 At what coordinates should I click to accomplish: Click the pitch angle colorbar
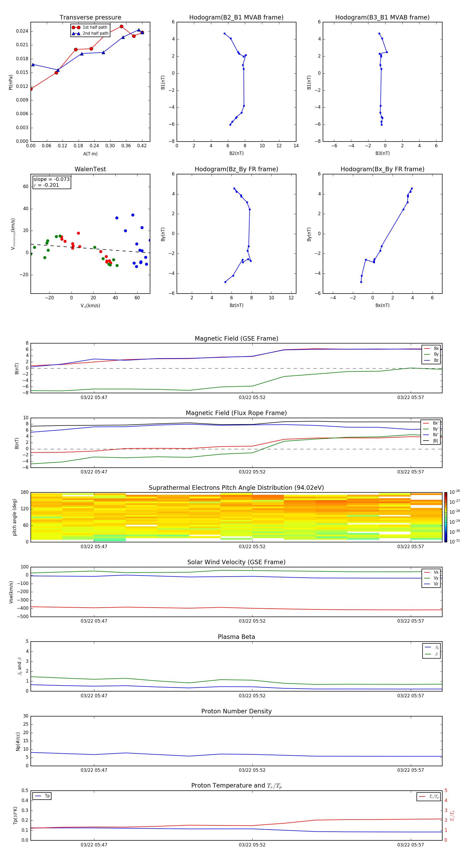(446, 517)
